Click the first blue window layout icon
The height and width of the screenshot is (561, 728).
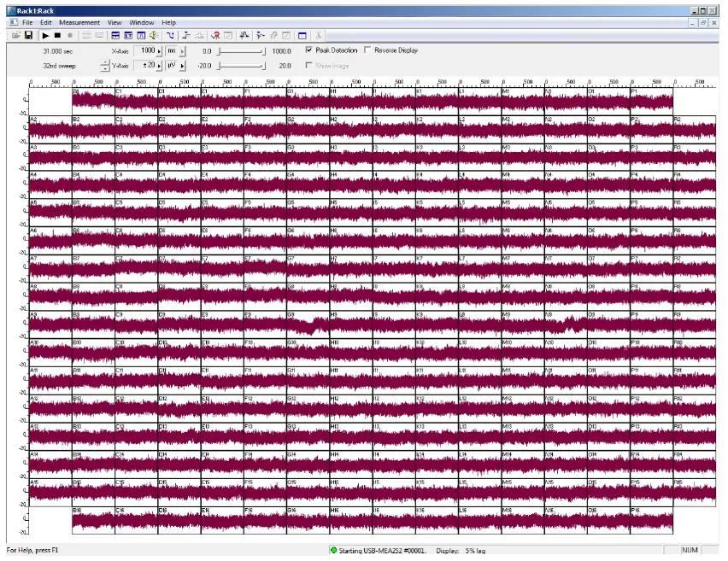(115, 35)
